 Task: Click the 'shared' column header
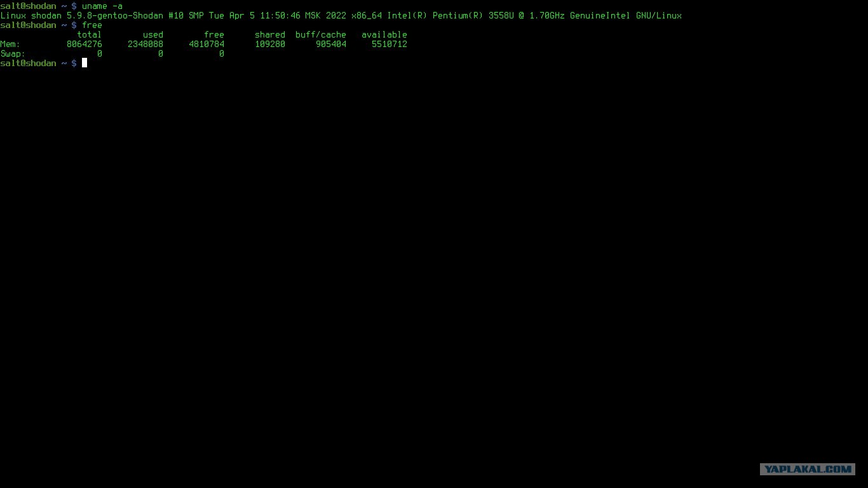[270, 34]
